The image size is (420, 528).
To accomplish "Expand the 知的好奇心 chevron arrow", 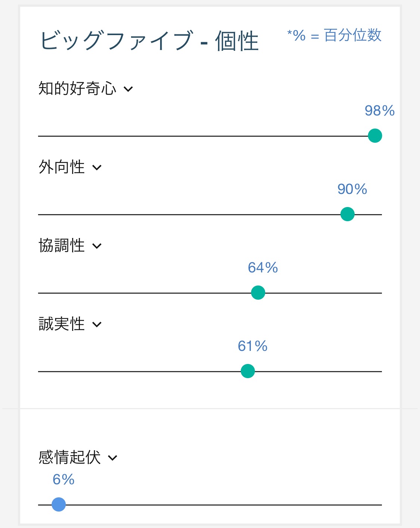I will coord(128,89).
